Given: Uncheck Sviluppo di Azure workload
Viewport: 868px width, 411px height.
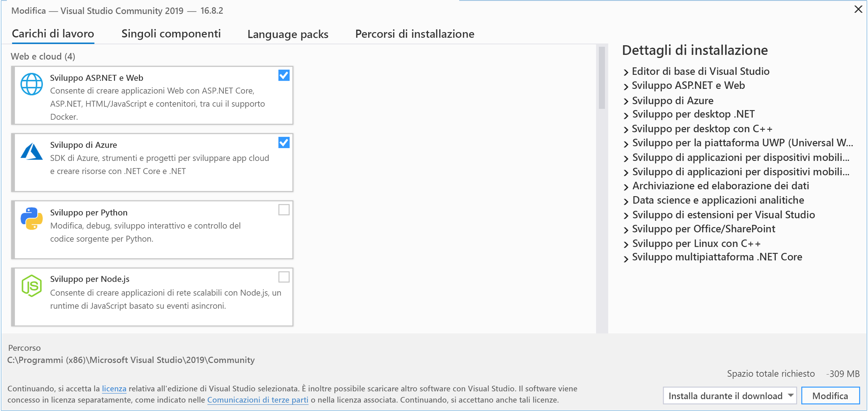Looking at the screenshot, I should [x=284, y=143].
